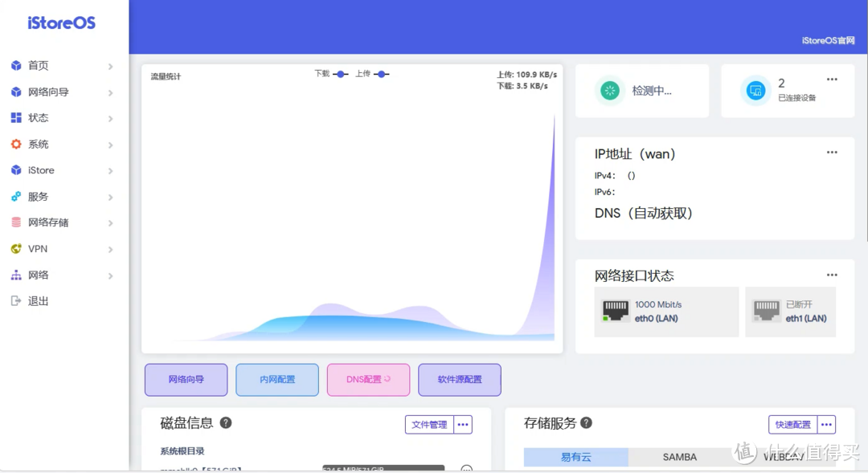Image resolution: width=868 pixels, height=473 pixels.
Task: Click the connected devices monitor icon
Action: pyautogui.click(x=755, y=90)
